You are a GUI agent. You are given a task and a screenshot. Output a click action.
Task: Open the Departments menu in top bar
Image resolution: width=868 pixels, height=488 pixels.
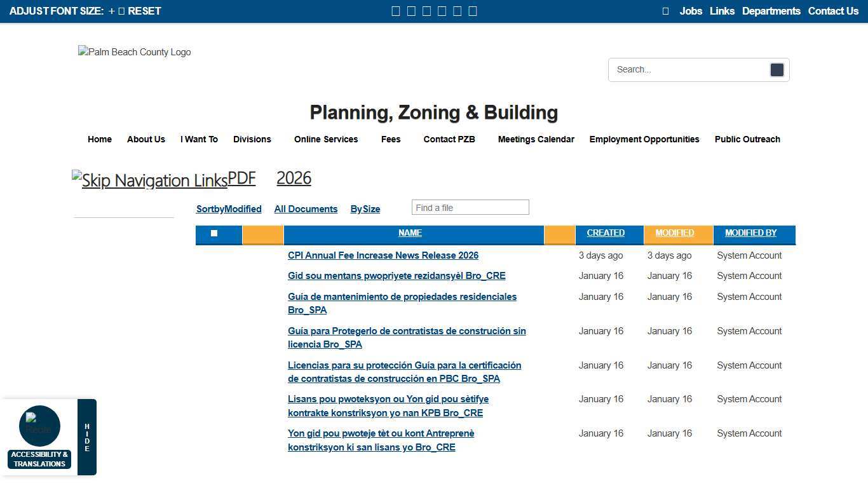(771, 11)
